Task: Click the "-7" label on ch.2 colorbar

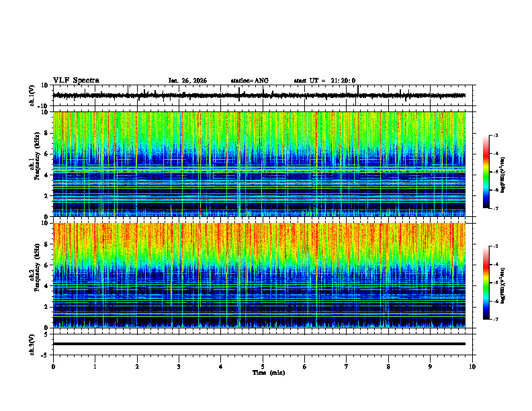Action: (x=496, y=320)
